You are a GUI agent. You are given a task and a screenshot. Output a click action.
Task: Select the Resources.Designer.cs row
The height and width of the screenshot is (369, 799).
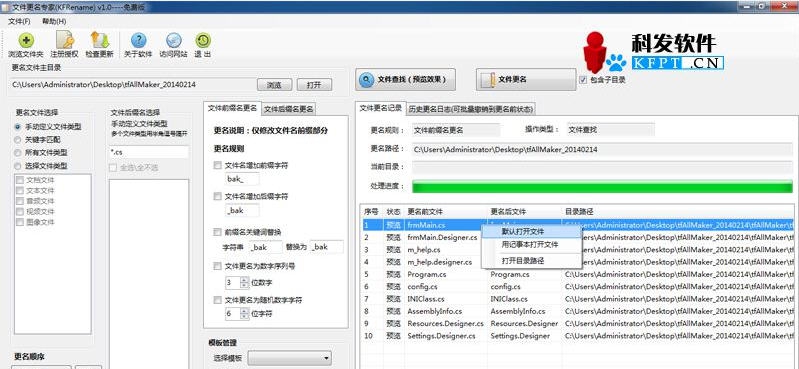tap(577, 324)
